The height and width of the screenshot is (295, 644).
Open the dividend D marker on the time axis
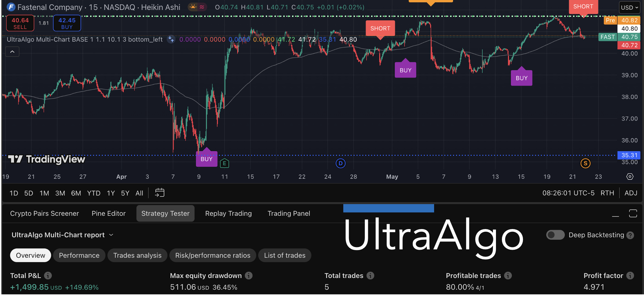pyautogui.click(x=340, y=163)
